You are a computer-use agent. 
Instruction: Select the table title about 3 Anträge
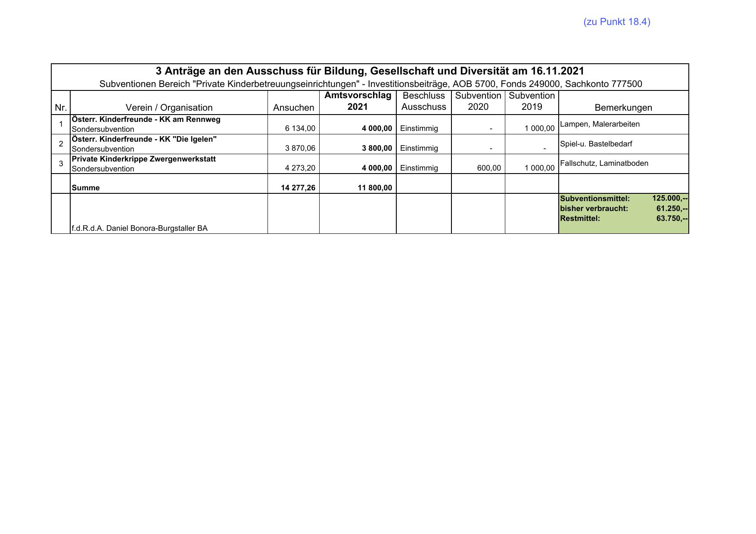(x=370, y=71)
